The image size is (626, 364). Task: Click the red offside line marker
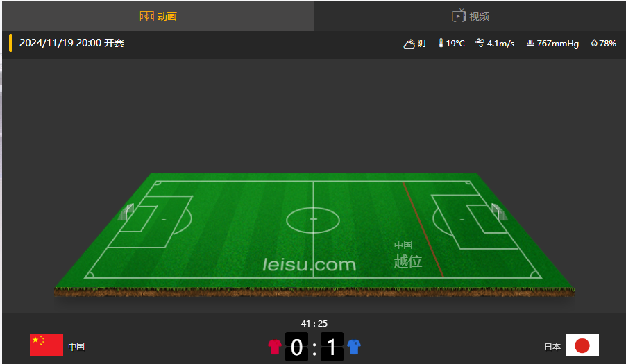[x=423, y=229]
